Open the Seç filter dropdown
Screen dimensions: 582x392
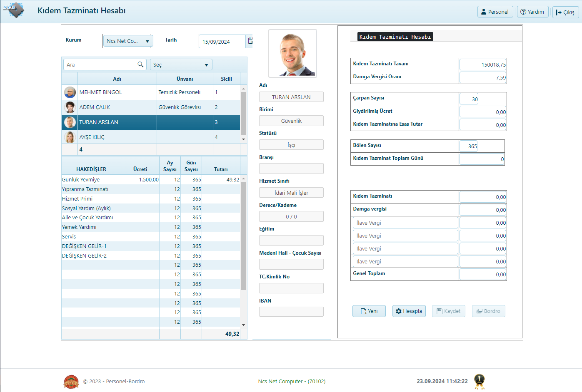(x=181, y=65)
